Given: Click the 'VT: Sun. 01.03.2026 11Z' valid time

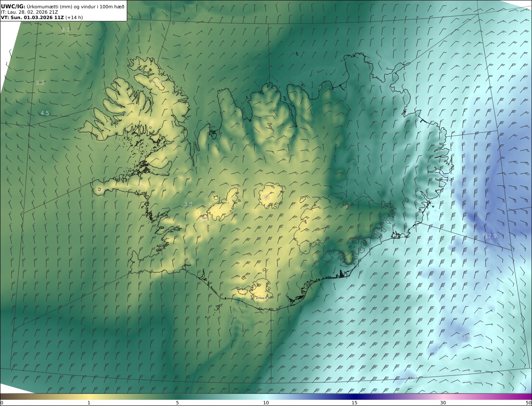Looking at the screenshot, I should tap(32, 17).
